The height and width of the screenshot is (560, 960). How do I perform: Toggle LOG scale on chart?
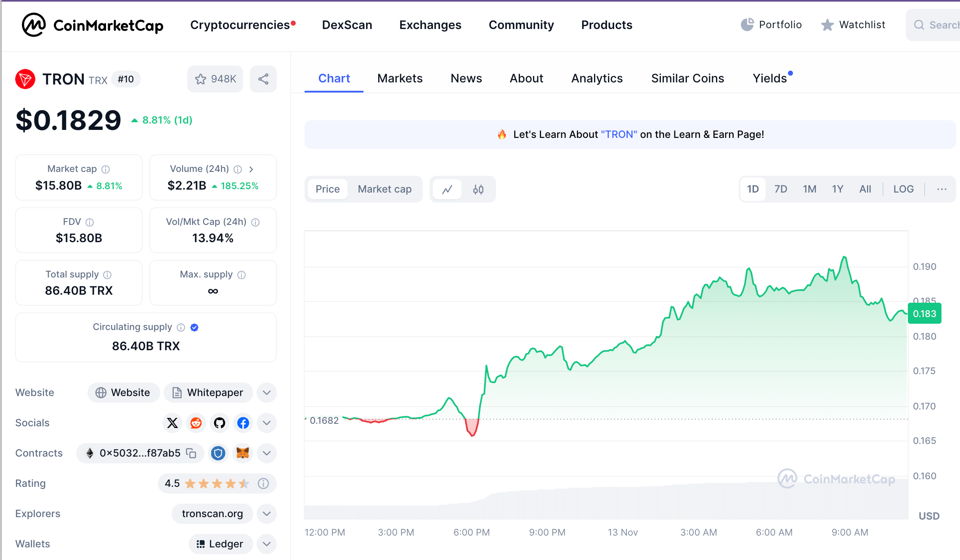click(x=904, y=189)
